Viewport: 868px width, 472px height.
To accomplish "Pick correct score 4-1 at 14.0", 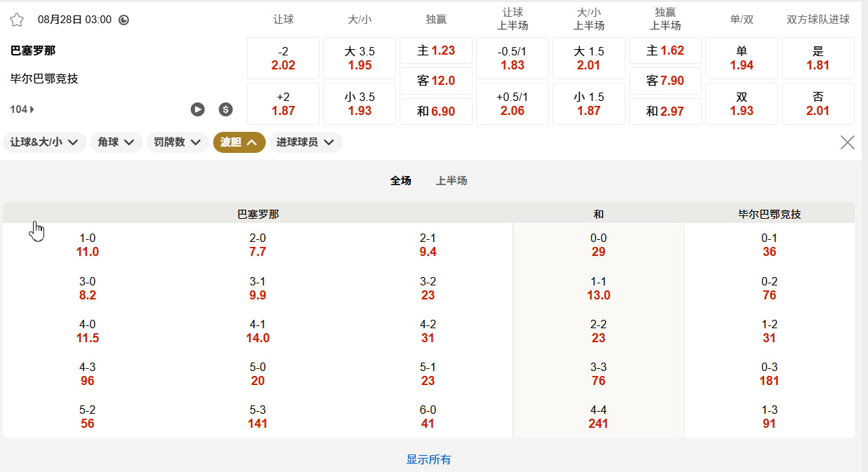I will coord(258,331).
